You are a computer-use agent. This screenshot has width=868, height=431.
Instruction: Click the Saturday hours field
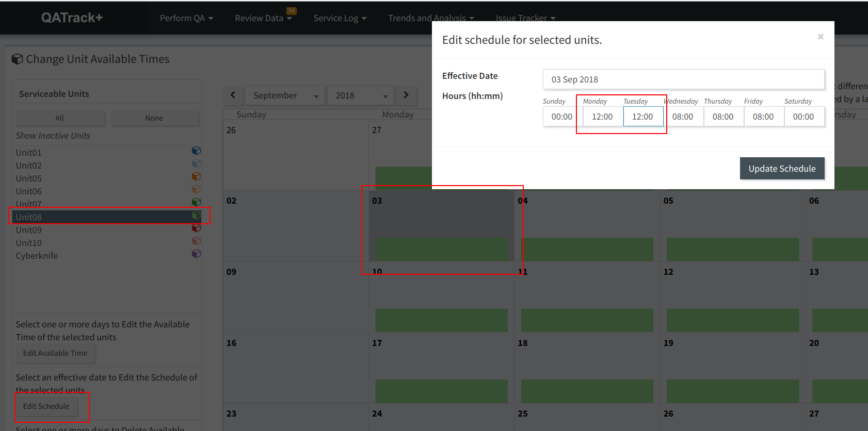coord(804,117)
